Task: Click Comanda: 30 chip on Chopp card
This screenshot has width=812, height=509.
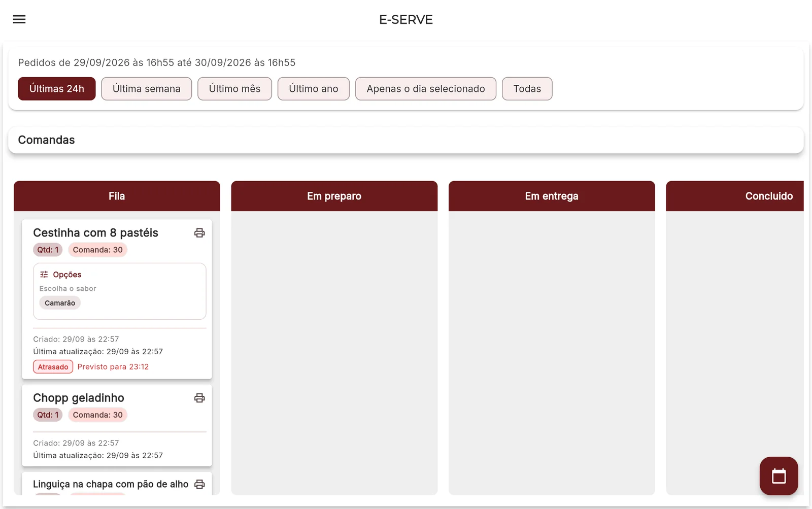Action: (x=97, y=415)
